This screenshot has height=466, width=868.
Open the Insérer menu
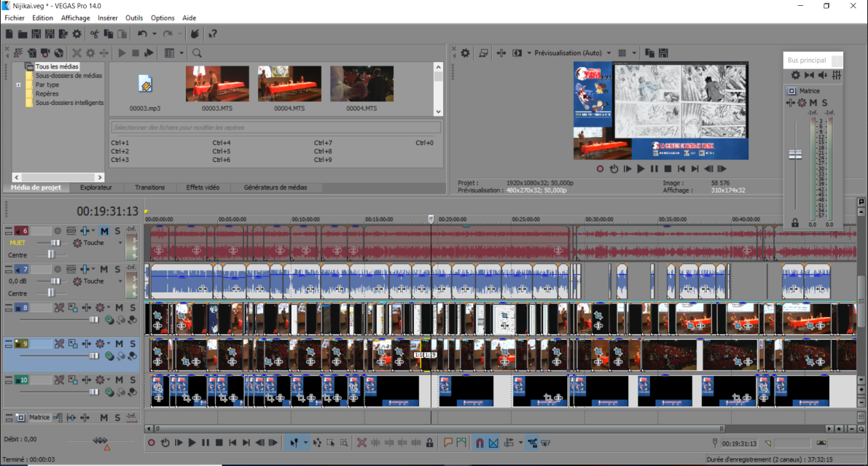107,18
